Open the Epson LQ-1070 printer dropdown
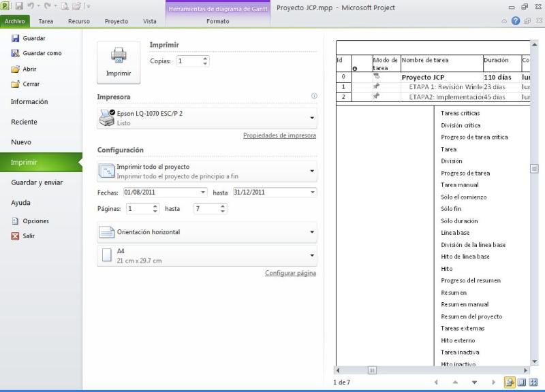This screenshot has width=545, height=392. tap(206, 118)
